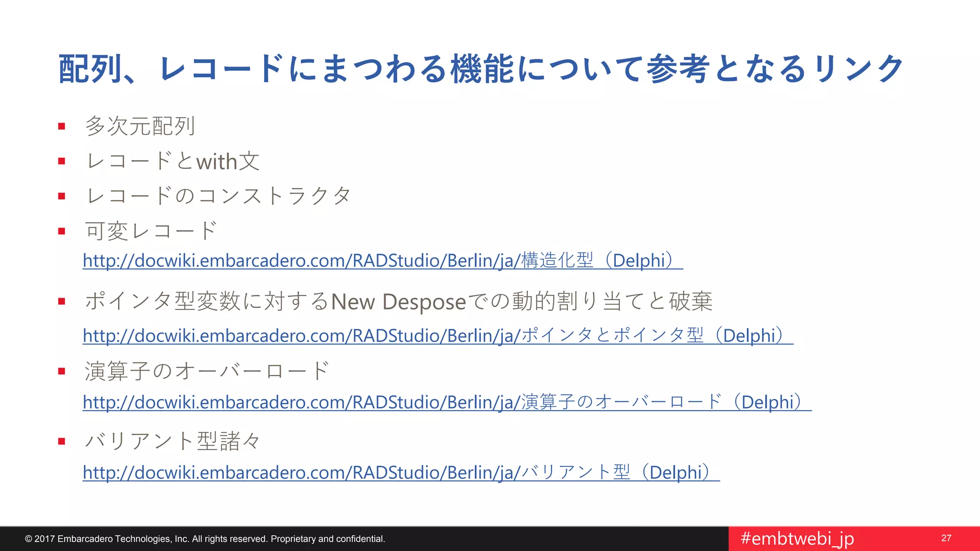980x551 pixels.
Task: Click the New Despose pointer bullet text
Action: (398, 301)
